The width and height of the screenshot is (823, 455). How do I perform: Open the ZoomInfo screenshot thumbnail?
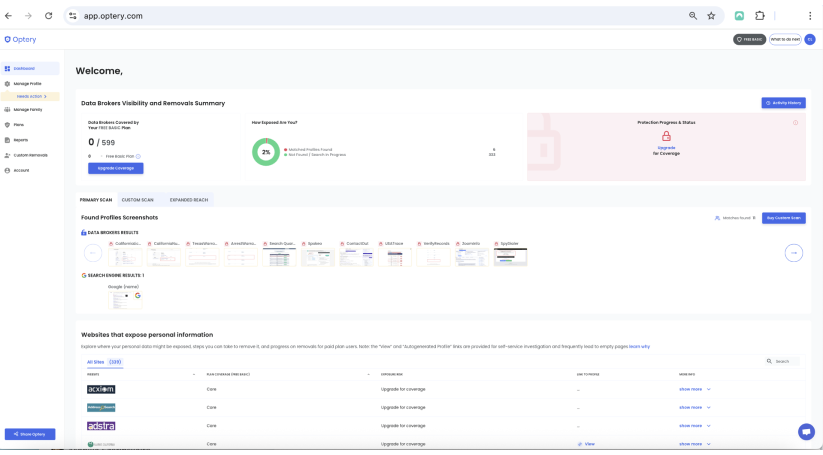(x=472, y=257)
